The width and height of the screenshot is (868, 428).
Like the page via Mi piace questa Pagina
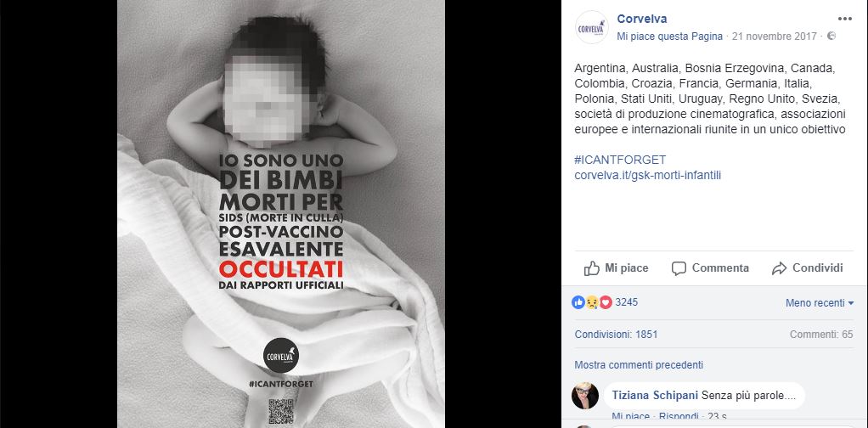point(670,37)
